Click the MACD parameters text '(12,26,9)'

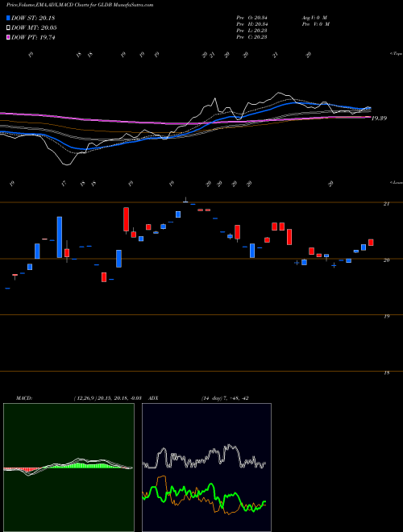point(85,398)
